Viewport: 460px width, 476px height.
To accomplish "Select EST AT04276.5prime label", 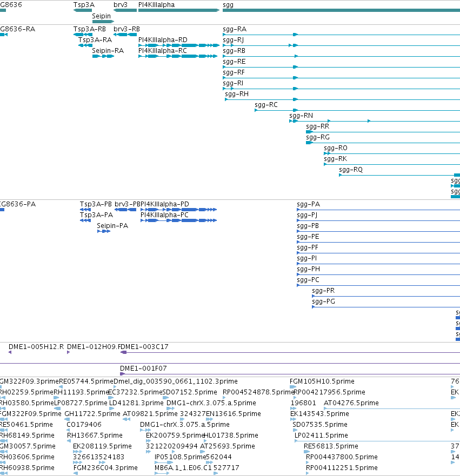I will click(x=351, y=403).
